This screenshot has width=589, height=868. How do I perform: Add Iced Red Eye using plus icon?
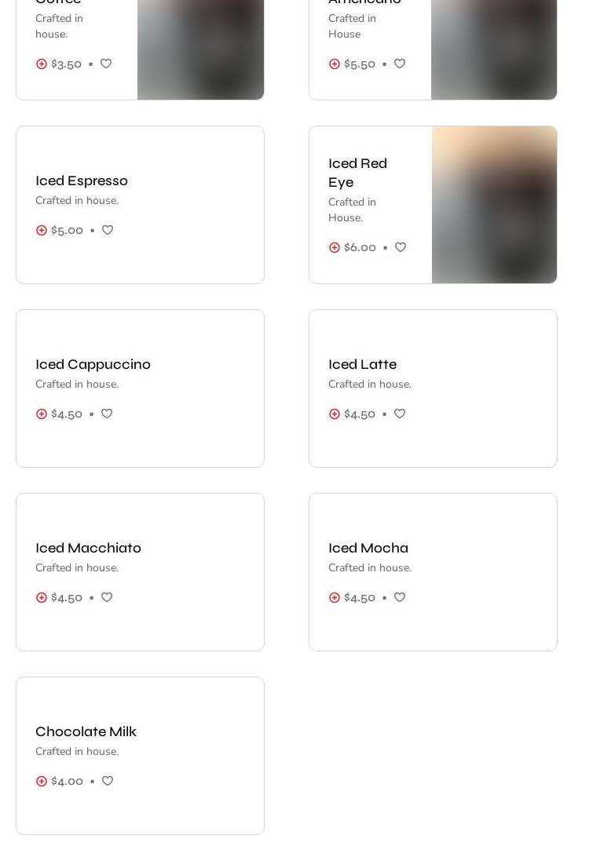(335, 248)
